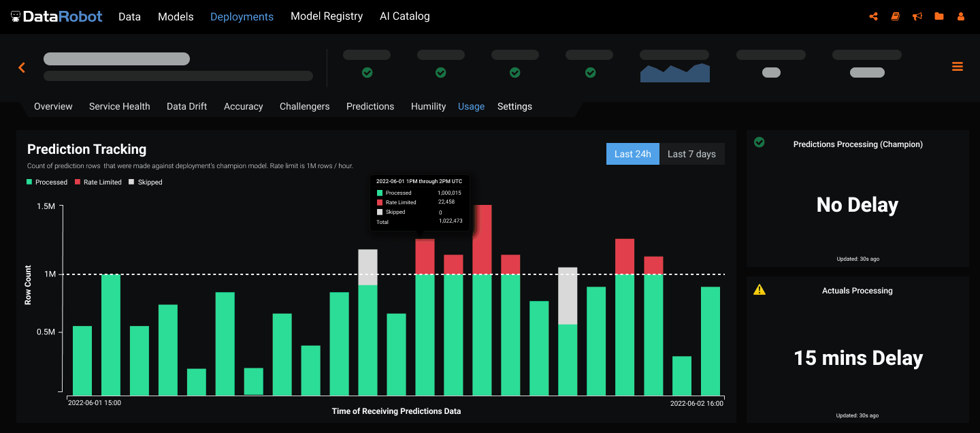
Task: Click the DataRobot logo
Action: 56,16
